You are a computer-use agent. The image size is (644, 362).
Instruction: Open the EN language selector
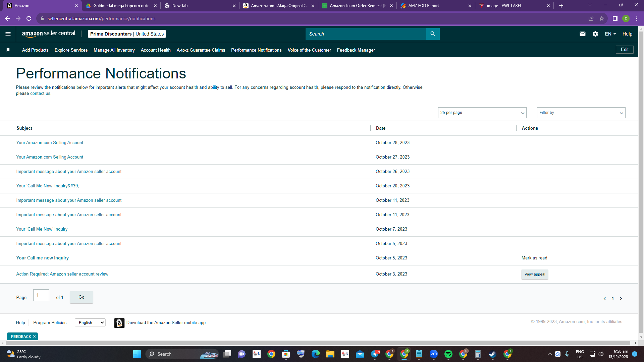610,34
